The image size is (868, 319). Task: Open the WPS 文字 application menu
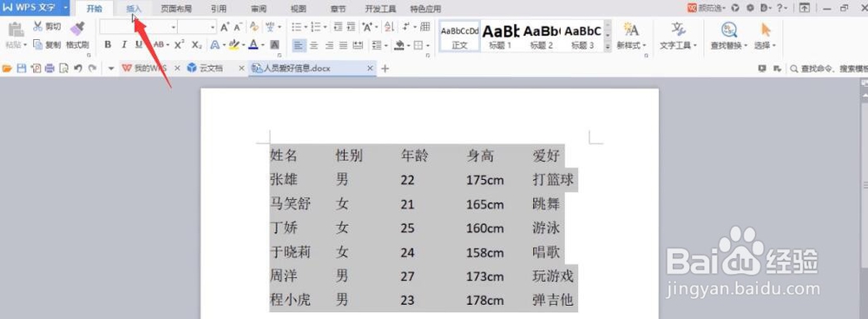pos(35,8)
